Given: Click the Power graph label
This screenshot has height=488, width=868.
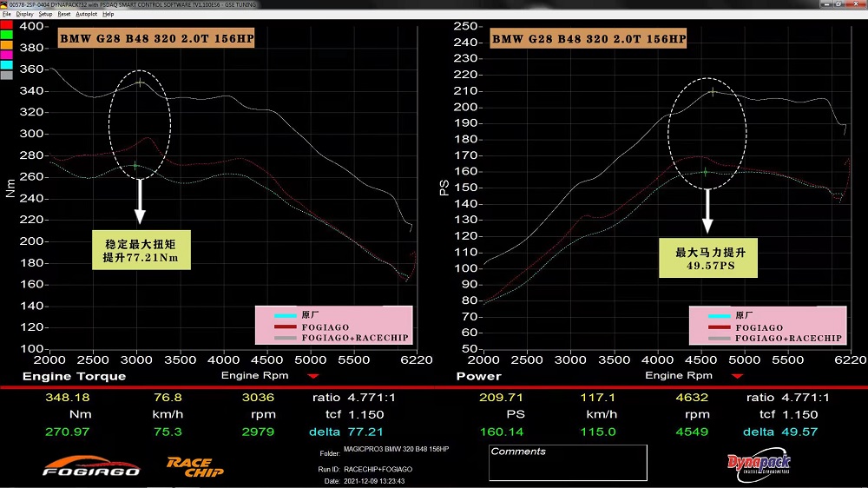Looking at the screenshot, I should [479, 376].
